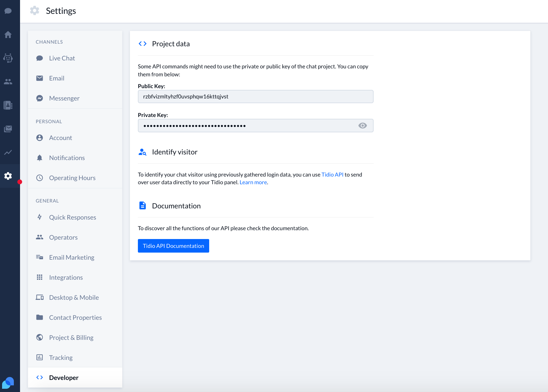Click the Contact Properties folder icon
This screenshot has width=548, height=392.
pyautogui.click(x=39, y=317)
